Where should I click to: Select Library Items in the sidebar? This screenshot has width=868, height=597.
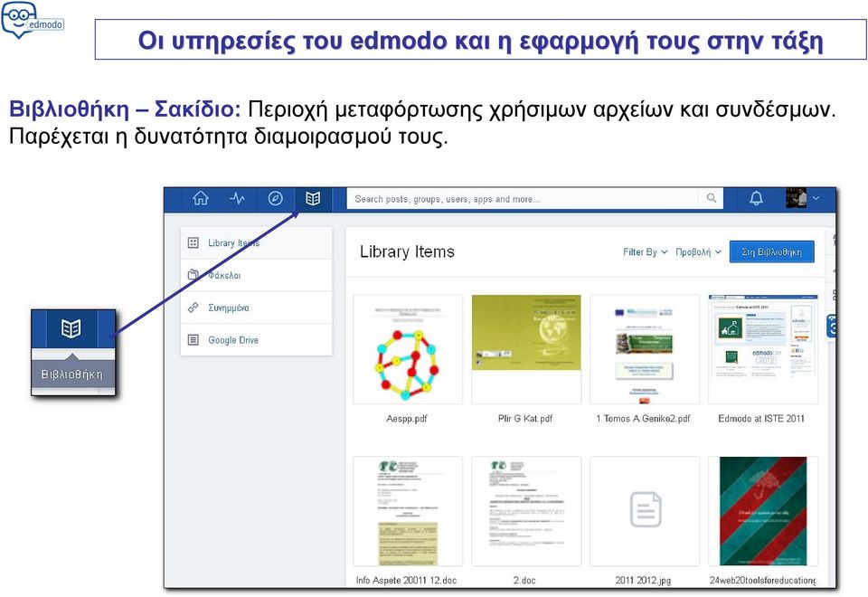click(256, 242)
